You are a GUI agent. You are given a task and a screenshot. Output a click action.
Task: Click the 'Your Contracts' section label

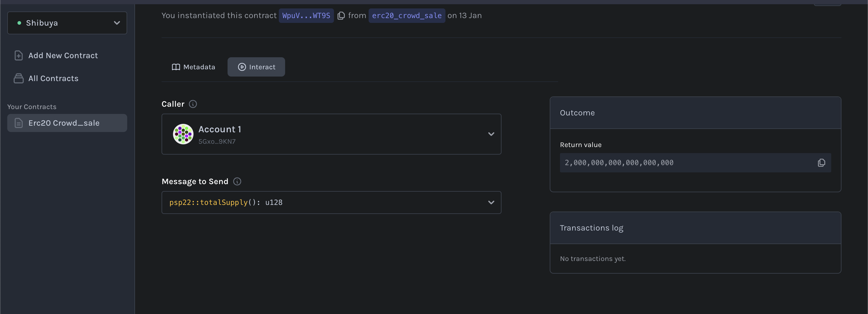point(32,107)
